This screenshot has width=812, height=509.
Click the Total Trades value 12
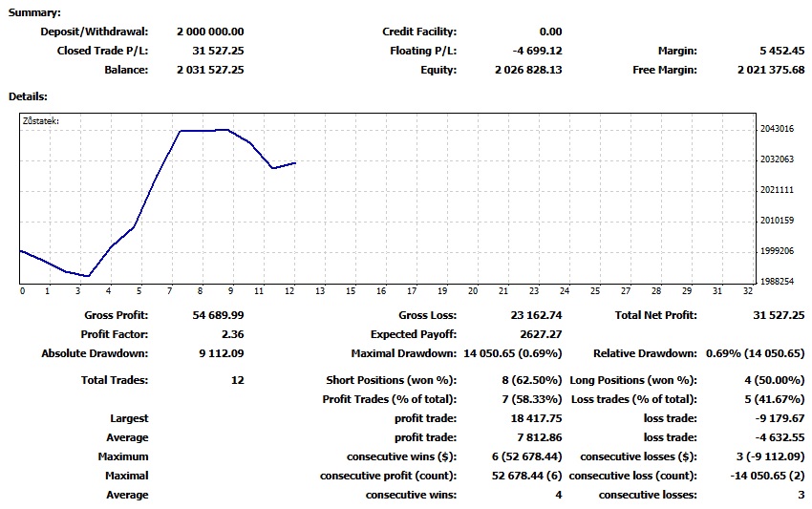[x=238, y=381]
